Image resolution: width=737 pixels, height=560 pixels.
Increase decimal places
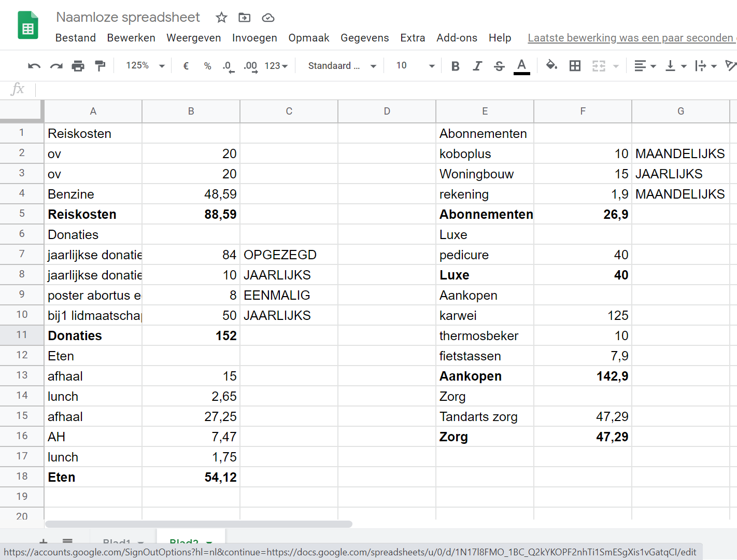pyautogui.click(x=251, y=66)
